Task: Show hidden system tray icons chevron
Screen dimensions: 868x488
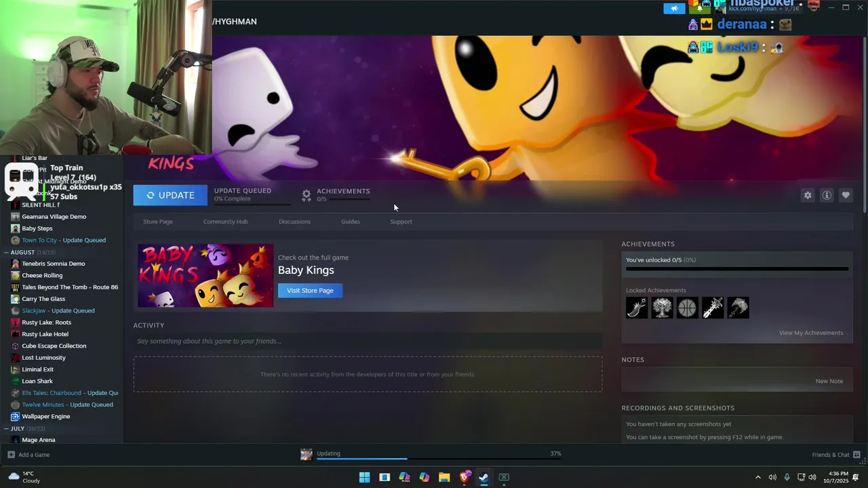Action: coord(758,477)
